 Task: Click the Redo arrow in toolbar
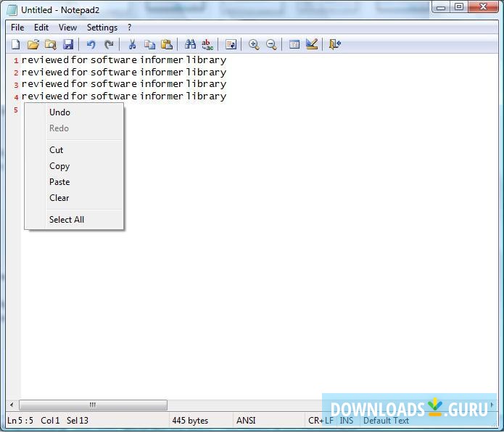pyautogui.click(x=109, y=44)
